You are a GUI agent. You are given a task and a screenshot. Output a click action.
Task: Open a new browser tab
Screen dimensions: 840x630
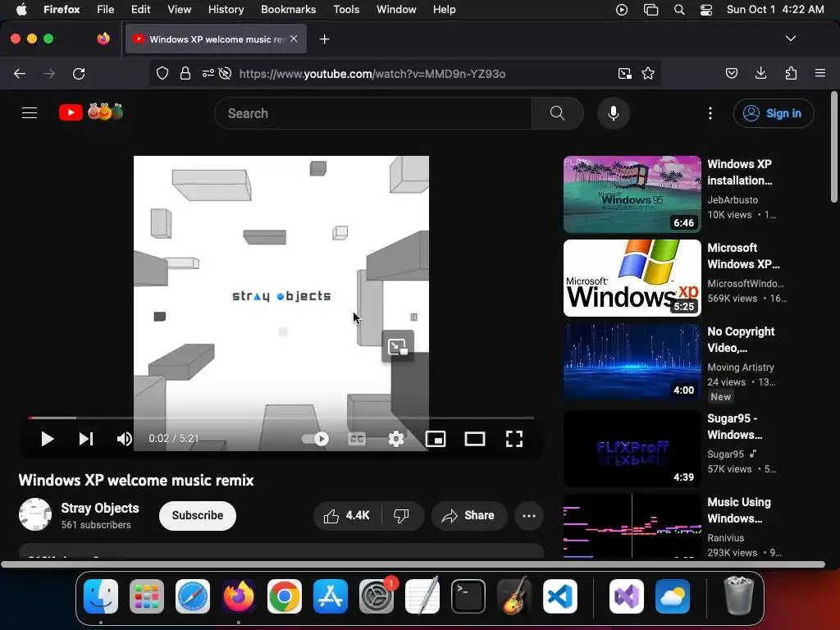(x=324, y=39)
